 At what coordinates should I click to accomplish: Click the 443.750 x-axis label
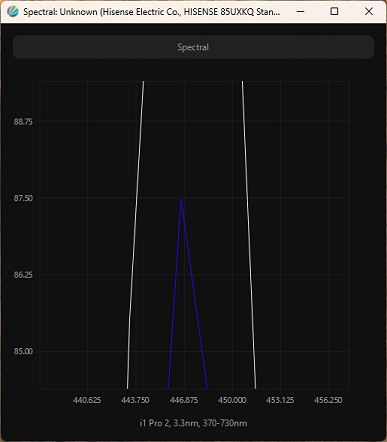pyautogui.click(x=135, y=400)
